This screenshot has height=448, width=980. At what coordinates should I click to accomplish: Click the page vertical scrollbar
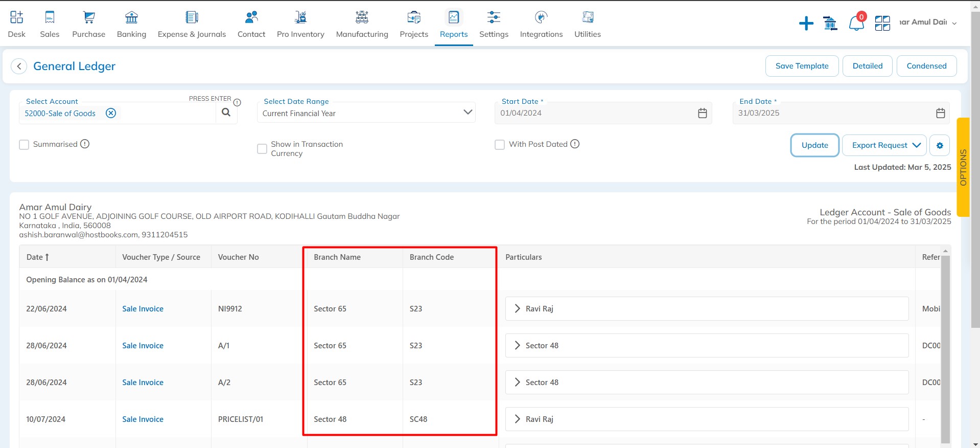[975, 169]
